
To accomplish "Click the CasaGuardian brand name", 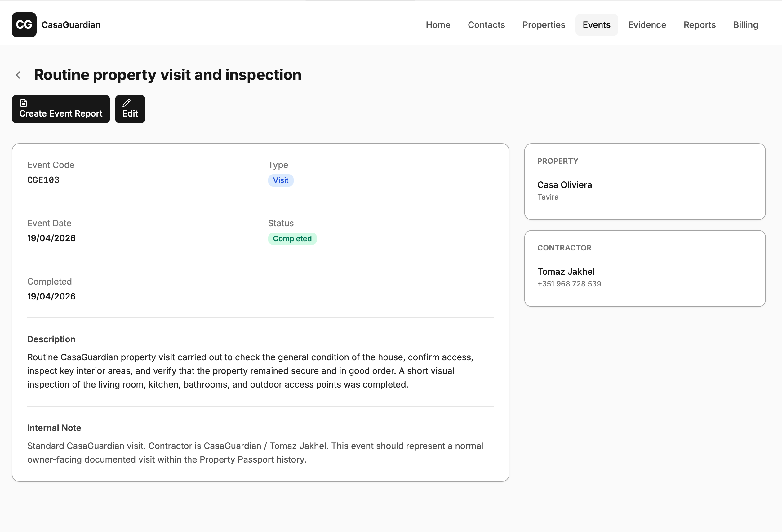I will click(71, 24).
